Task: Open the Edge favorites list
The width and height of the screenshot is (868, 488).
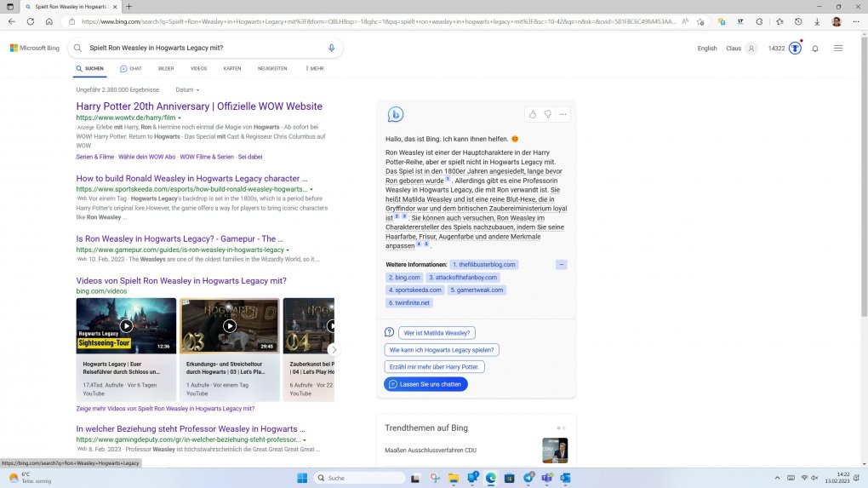Action: pos(779,21)
